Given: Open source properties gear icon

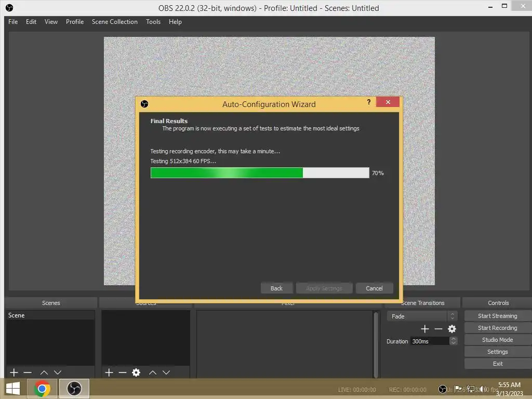Looking at the screenshot, I should coord(136,373).
